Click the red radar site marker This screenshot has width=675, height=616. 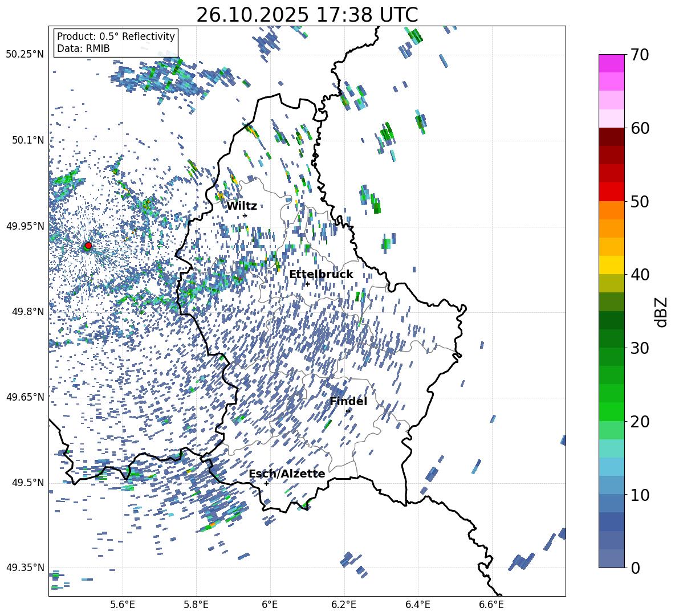click(x=88, y=246)
